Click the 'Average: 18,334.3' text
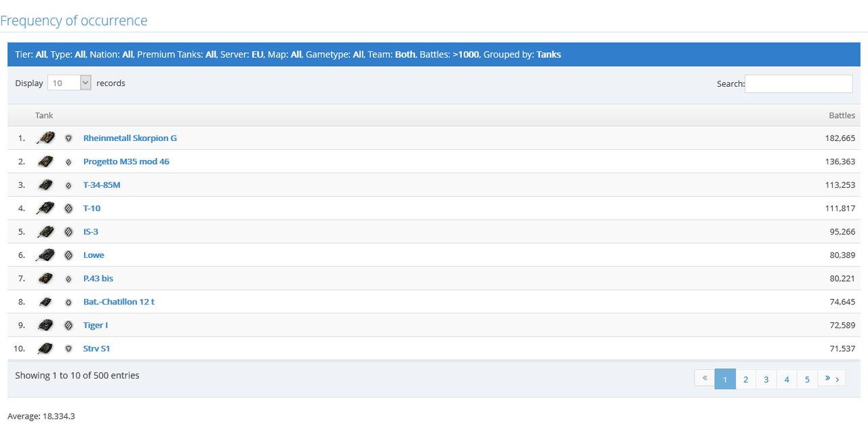Screen dimensions: 868x428 point(41,416)
